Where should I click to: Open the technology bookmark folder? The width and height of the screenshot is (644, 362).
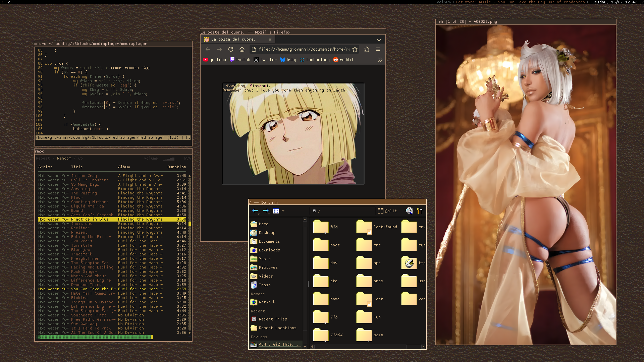[x=315, y=60]
